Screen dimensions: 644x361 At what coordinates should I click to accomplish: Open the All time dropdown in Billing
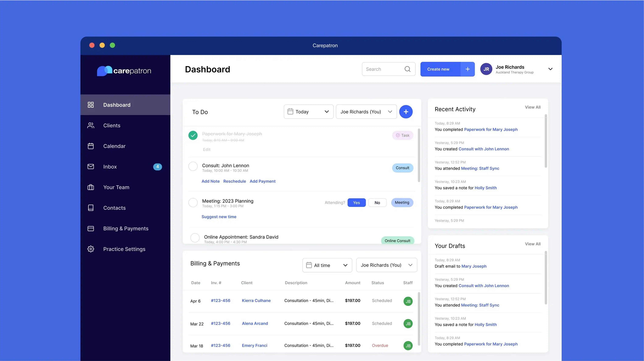327,265
